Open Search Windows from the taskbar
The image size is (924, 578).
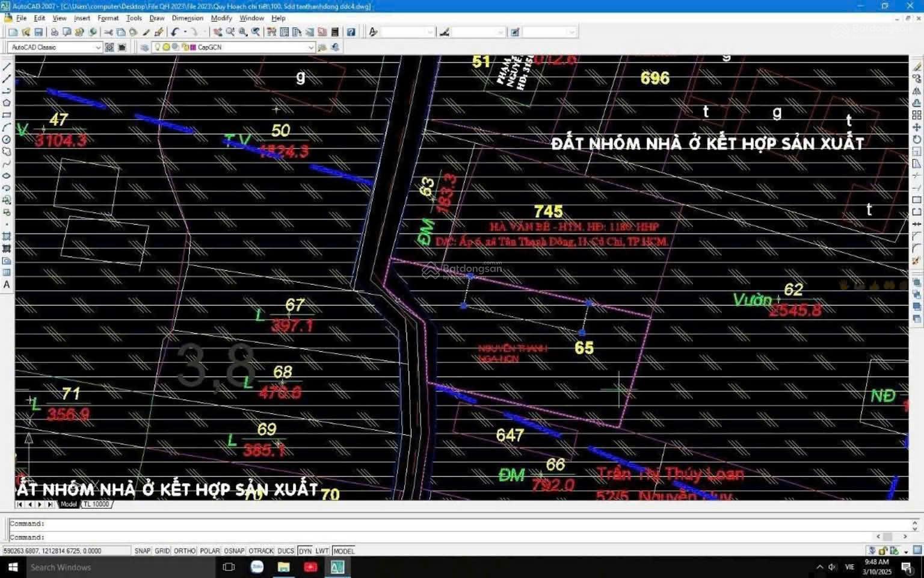(x=60, y=567)
